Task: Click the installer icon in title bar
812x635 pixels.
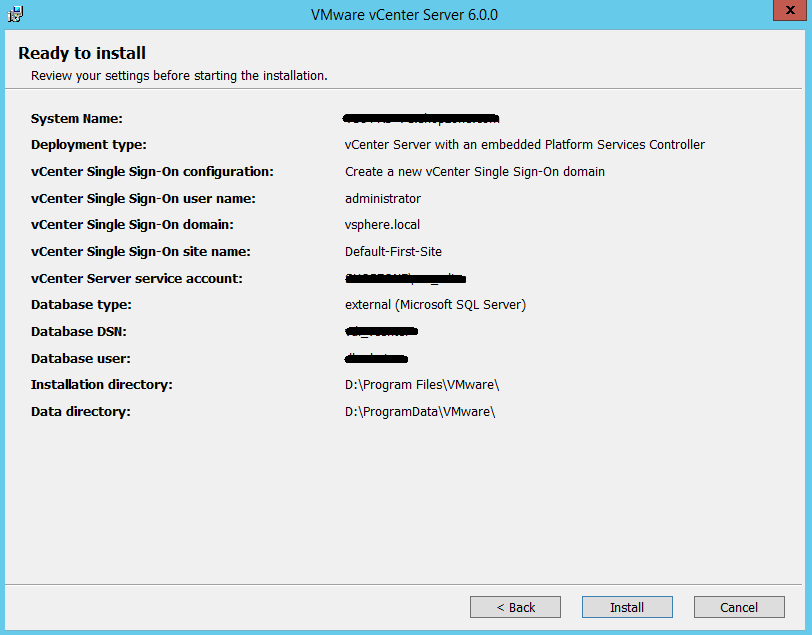Action: [16, 14]
